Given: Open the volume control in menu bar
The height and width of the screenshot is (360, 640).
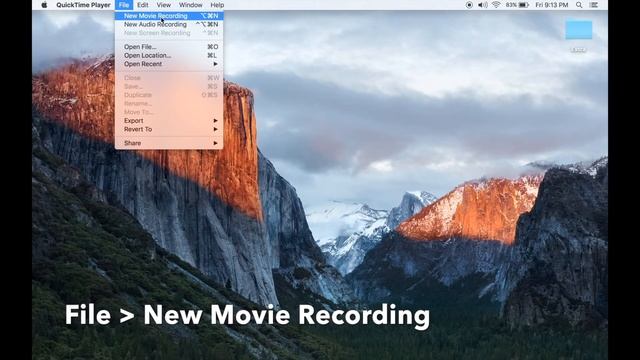Looking at the screenshot, I should point(482,5).
